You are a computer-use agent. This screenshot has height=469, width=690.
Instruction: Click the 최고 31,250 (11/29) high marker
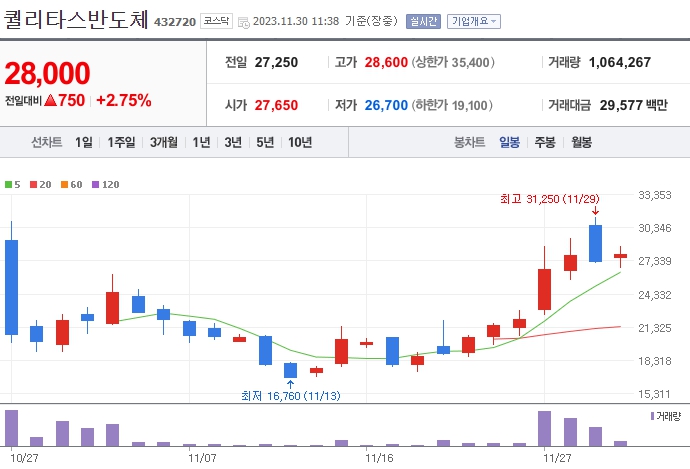550,199
